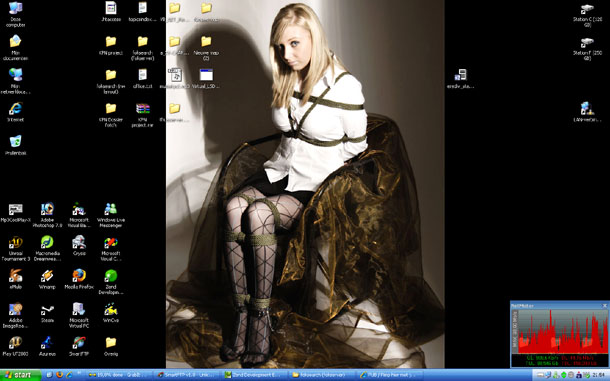Select the Microsoft Virtual PC icon
The width and height of the screenshot is (610, 381).
coord(79,315)
